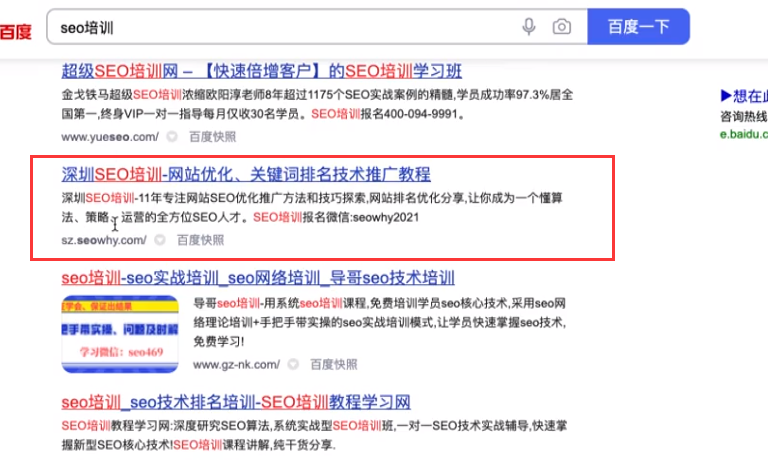Viewport: 768px width, 460px height.
Task: Click the microphone voice search icon
Action: 528,26
